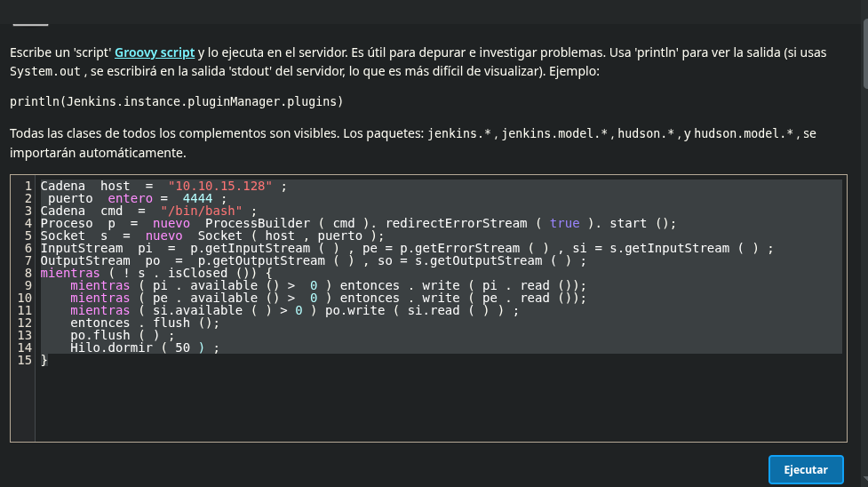Click redirectErrorStream on line 4

point(456,223)
